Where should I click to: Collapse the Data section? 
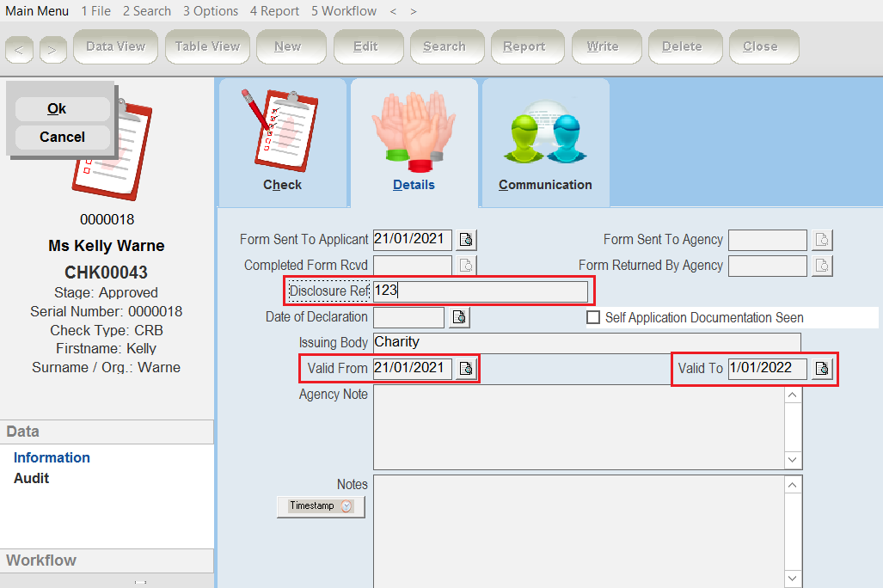(107, 432)
